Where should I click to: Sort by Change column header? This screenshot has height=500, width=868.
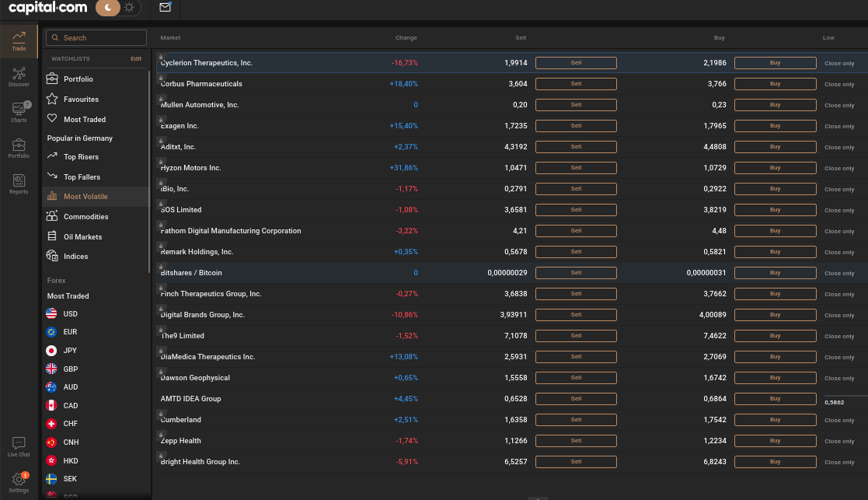pos(406,37)
